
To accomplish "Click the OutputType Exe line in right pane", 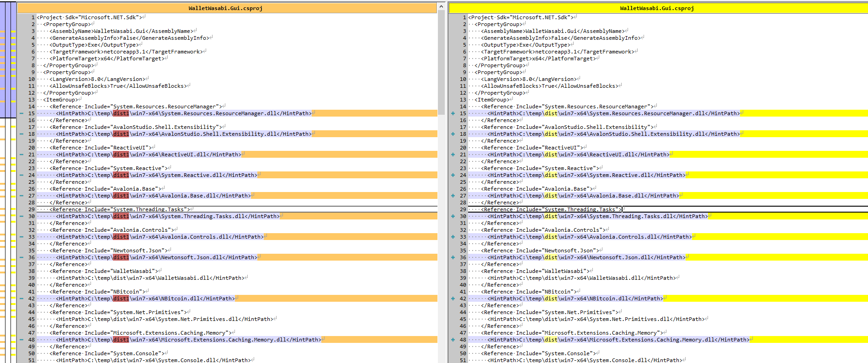I will click(x=527, y=45).
